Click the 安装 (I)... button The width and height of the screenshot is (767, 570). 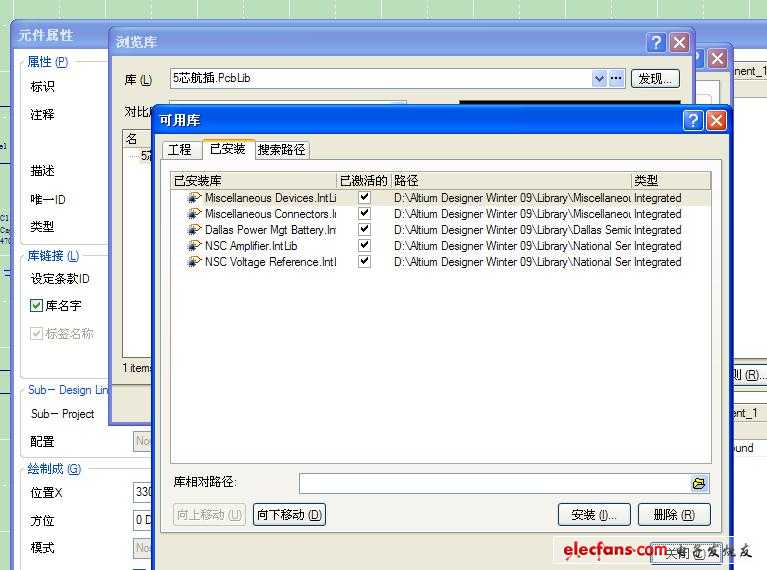click(x=594, y=515)
